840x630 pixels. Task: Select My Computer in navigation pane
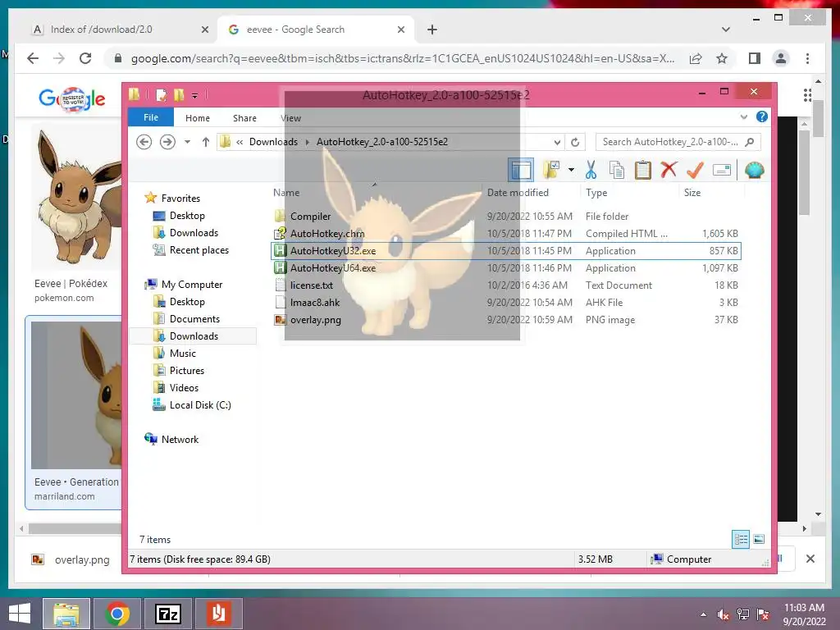(192, 285)
